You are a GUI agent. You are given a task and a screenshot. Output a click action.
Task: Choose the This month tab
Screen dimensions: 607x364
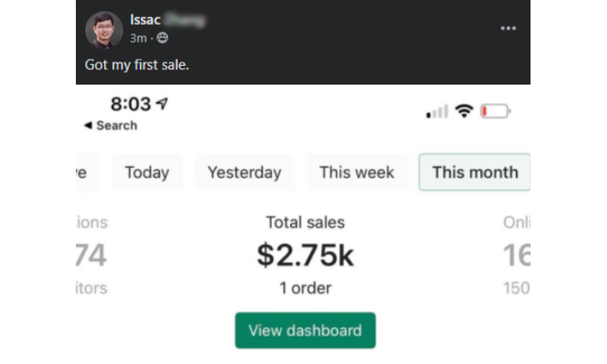(475, 172)
